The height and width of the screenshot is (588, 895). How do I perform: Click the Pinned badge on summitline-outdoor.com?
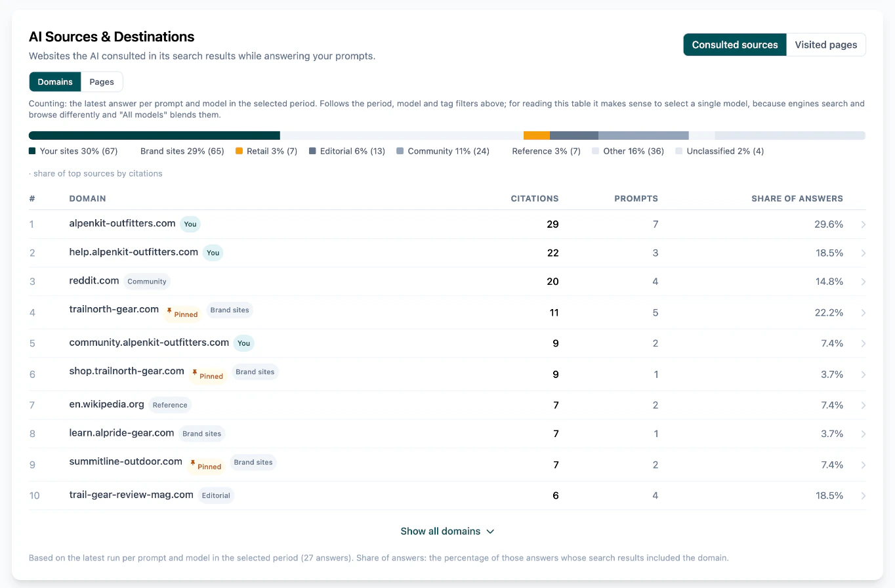tap(206, 466)
